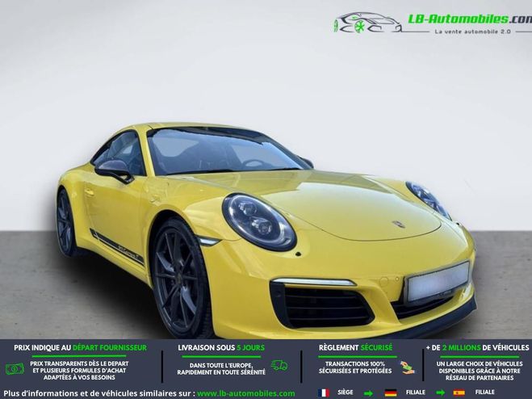
Task: Click the green banknote icon
Action: [x=15, y=369]
